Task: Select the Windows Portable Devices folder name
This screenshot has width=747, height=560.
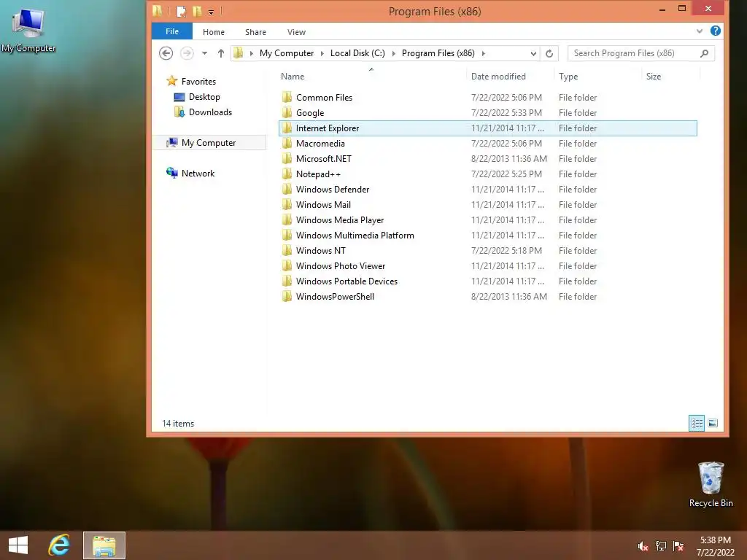Action: pos(347,281)
